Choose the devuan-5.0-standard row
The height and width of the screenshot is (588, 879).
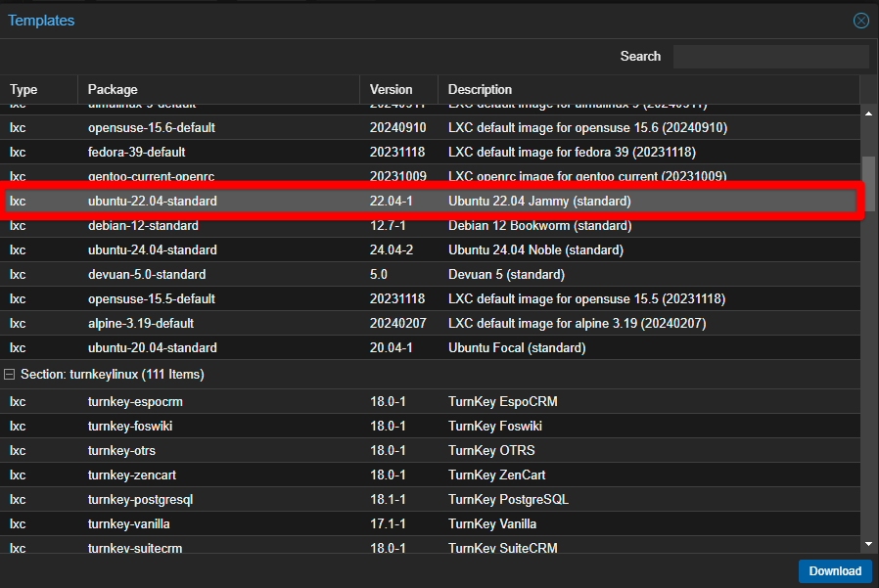pyautogui.click(x=146, y=275)
